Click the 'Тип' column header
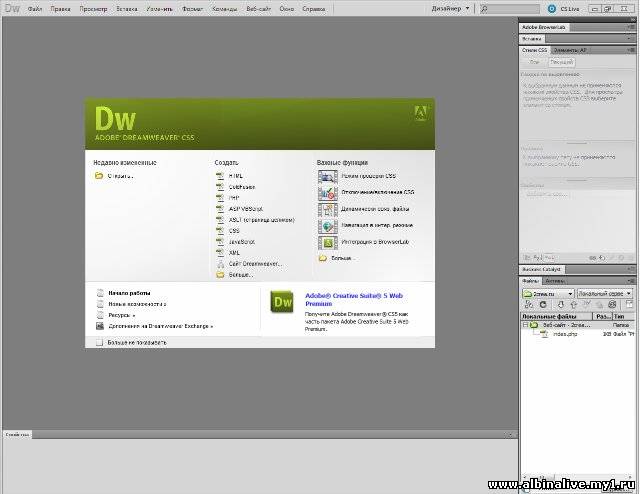Screen dimensions: 640x494 (x=622, y=316)
